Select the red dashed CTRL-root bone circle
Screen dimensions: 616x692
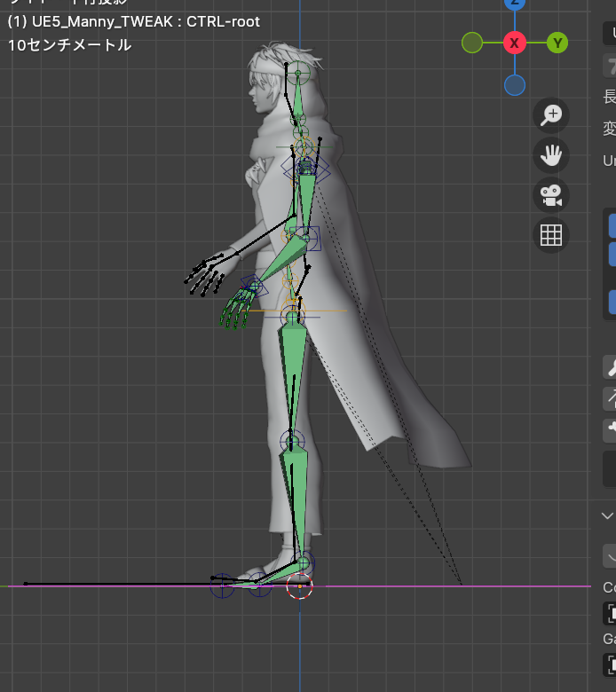pos(299,586)
